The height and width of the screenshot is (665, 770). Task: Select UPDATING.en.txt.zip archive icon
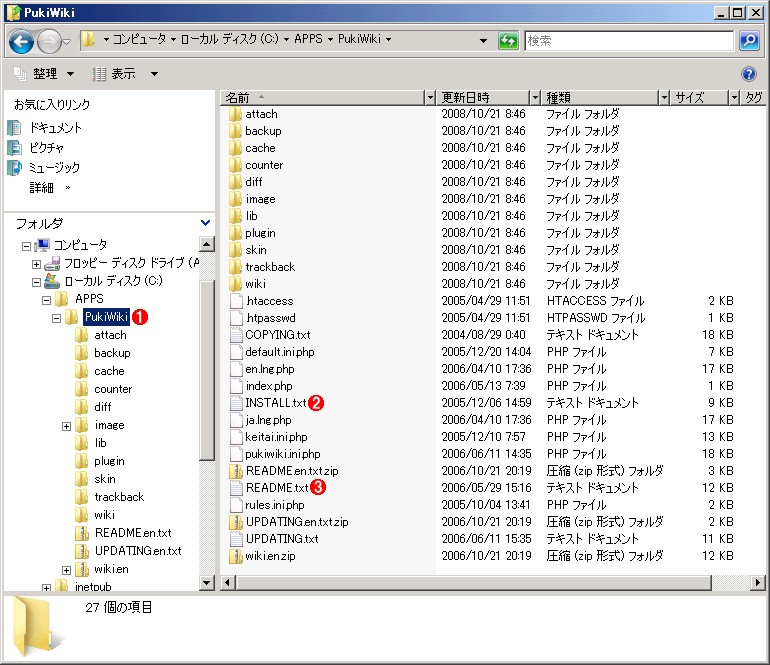pos(236,522)
